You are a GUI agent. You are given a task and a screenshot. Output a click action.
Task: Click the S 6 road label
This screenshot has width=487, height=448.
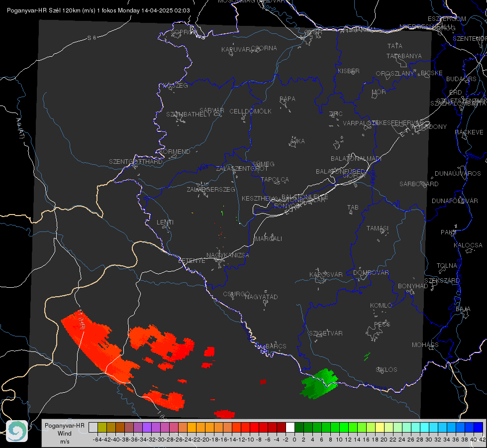[x=92, y=38]
